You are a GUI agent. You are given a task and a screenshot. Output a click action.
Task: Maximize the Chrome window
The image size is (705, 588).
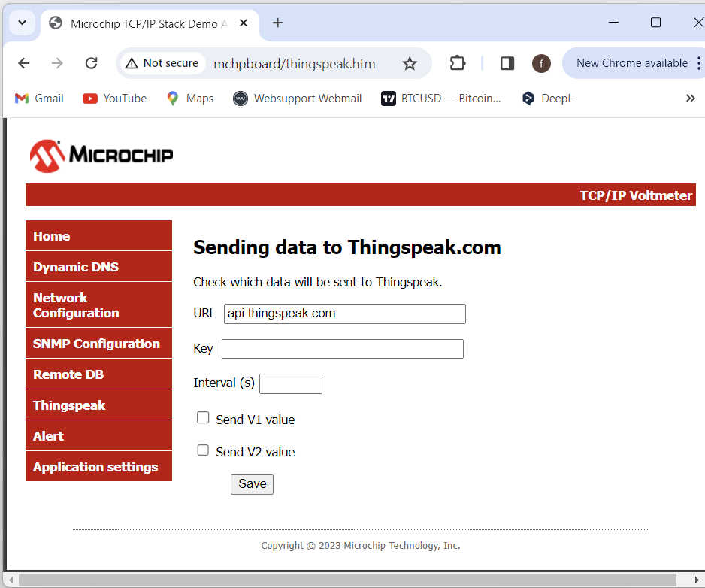tap(655, 23)
